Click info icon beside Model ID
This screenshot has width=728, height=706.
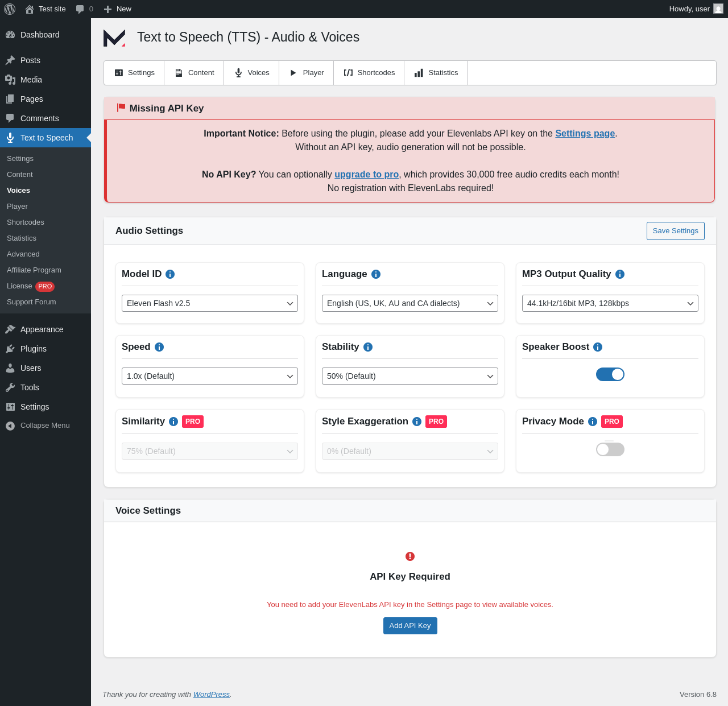tap(170, 274)
